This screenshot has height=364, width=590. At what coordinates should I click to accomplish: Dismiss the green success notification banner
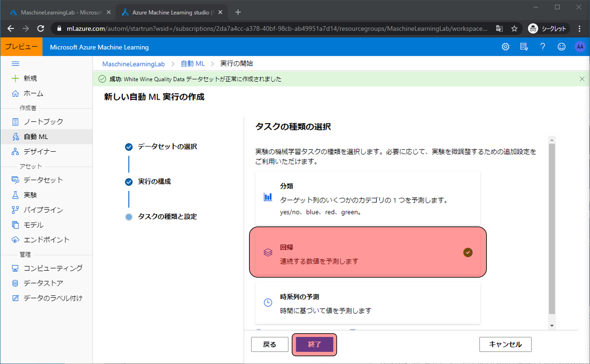(x=582, y=79)
